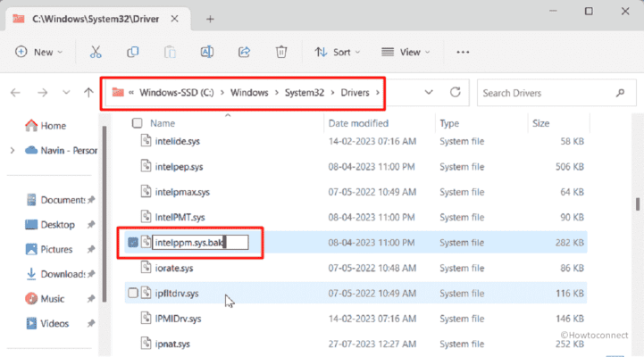The image size is (644, 357).
Task: Click the iorate.sys file icon
Action: click(x=146, y=268)
